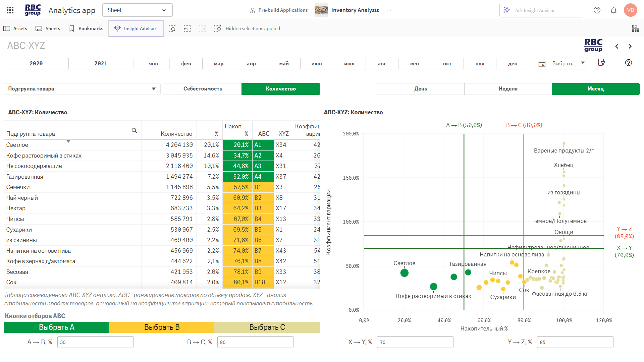Switch measure to Себестоимость
Image resolution: width=644 pixels, height=362 pixels.
[x=203, y=89]
